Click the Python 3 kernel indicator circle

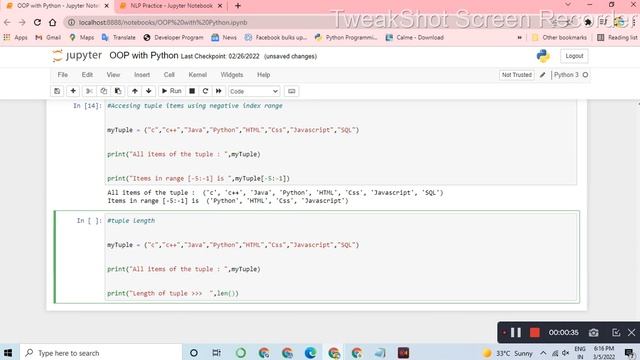pyautogui.click(x=585, y=75)
